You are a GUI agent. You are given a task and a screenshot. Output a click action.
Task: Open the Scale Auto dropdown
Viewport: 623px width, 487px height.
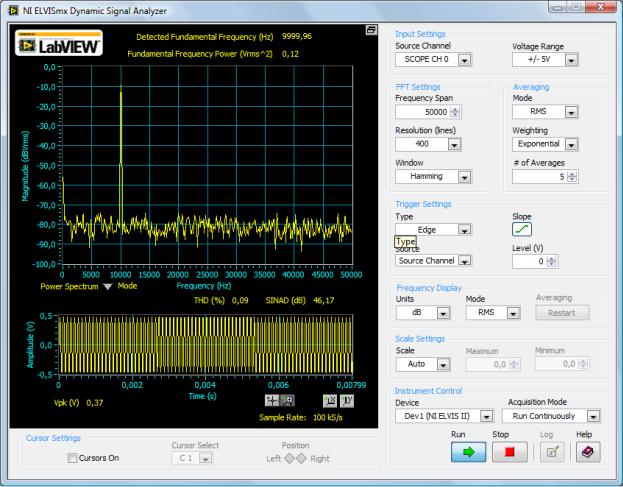[x=423, y=364]
